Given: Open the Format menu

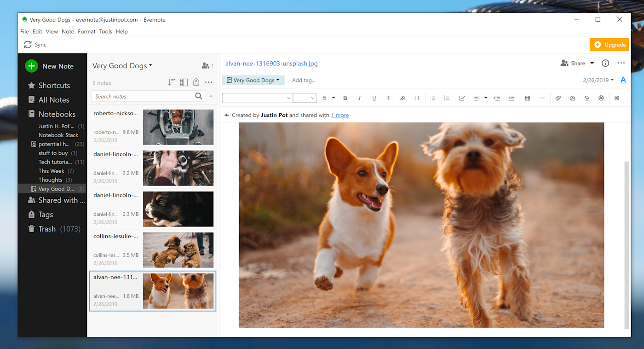Looking at the screenshot, I should click(86, 32).
